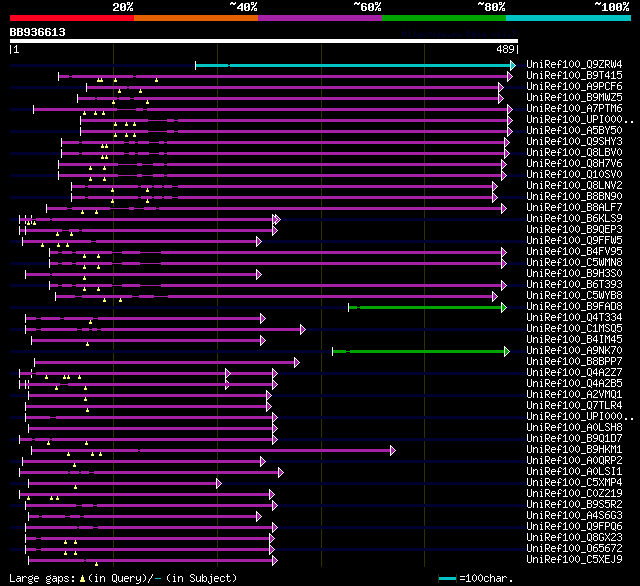Select the label UniRef100_B9H3S0
This screenshot has width=640, height=586.
[574, 273]
